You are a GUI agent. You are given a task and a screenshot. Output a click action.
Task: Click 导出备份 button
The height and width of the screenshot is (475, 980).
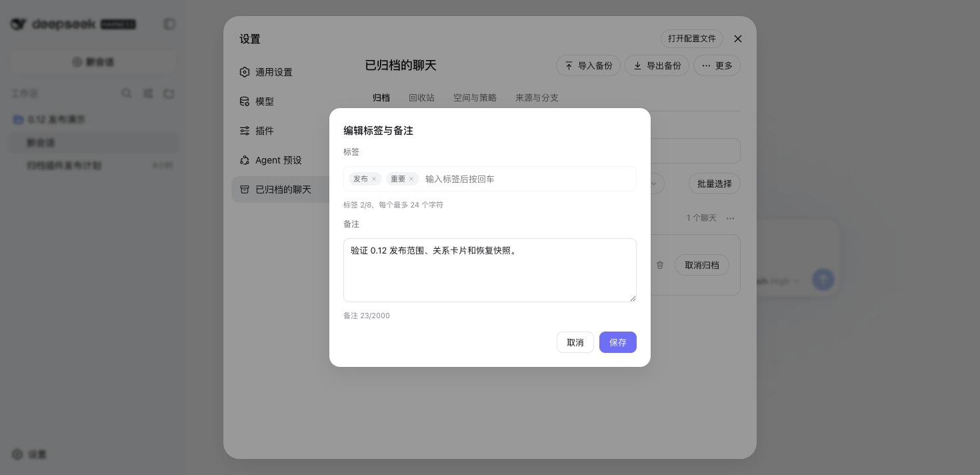657,65
